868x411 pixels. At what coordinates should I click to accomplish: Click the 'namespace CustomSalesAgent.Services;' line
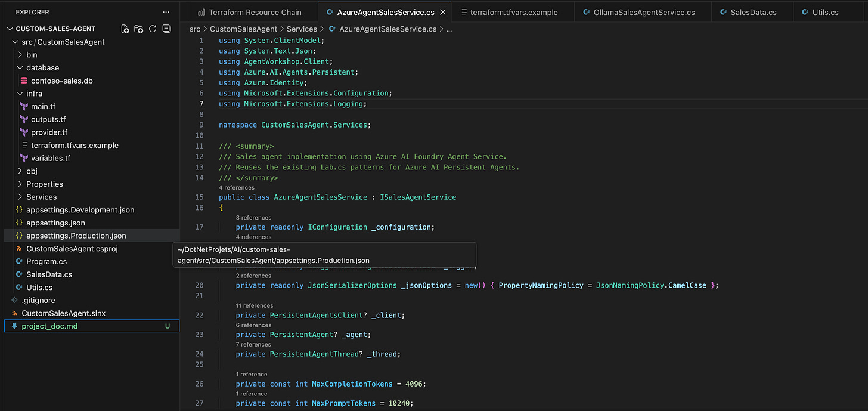(x=294, y=125)
